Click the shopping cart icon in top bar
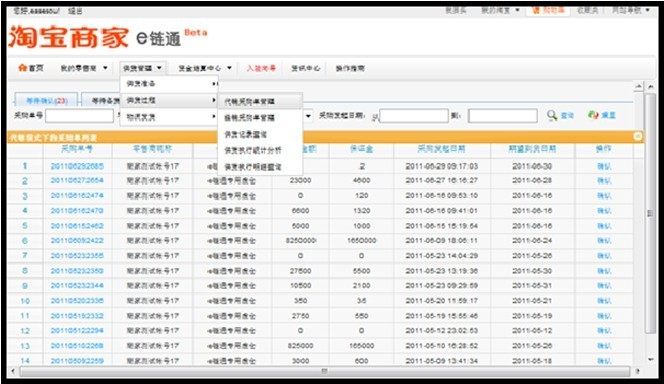664x384 pixels. (536, 10)
